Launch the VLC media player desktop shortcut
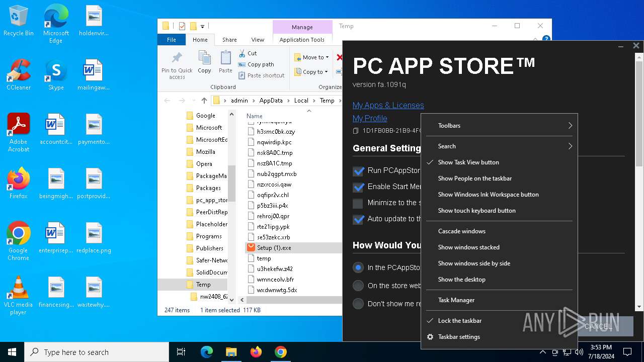This screenshot has width=644, height=362. coord(19,296)
